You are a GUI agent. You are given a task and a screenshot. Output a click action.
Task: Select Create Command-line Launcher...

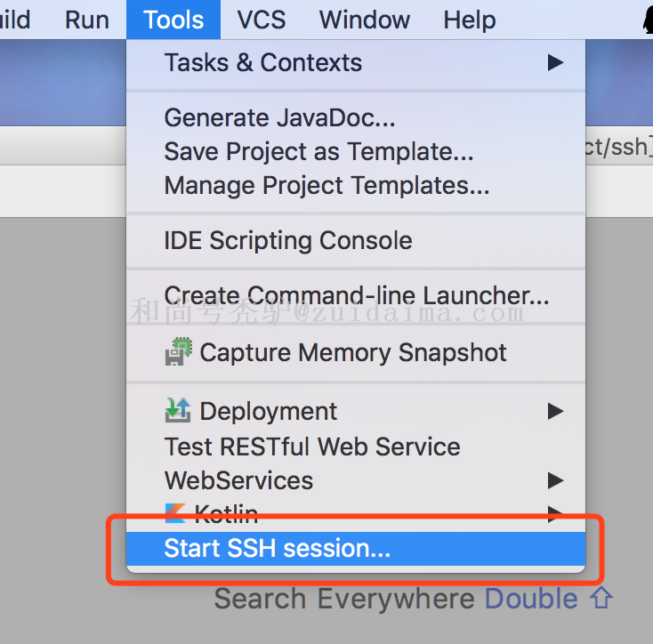point(356,295)
